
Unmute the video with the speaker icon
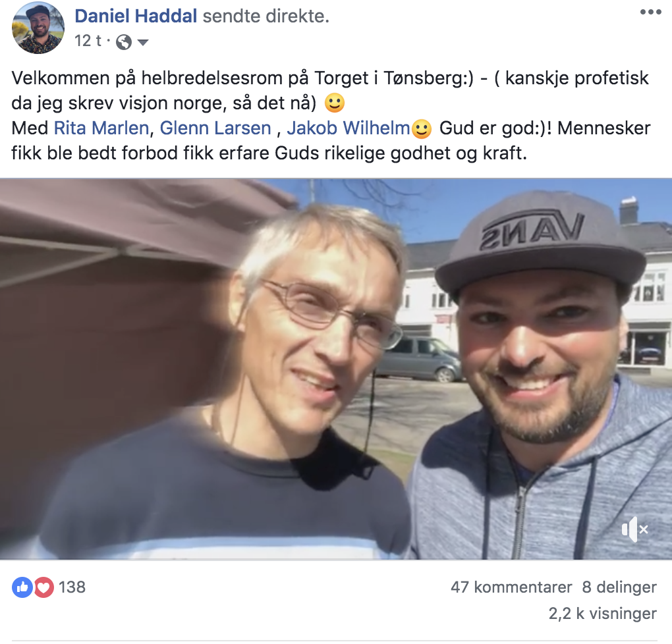(634, 529)
